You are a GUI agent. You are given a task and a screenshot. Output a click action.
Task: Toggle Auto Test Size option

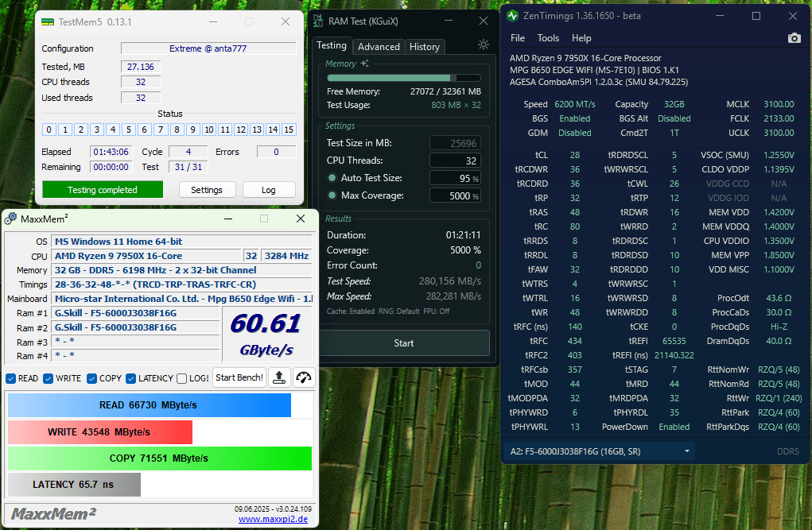pyautogui.click(x=332, y=177)
